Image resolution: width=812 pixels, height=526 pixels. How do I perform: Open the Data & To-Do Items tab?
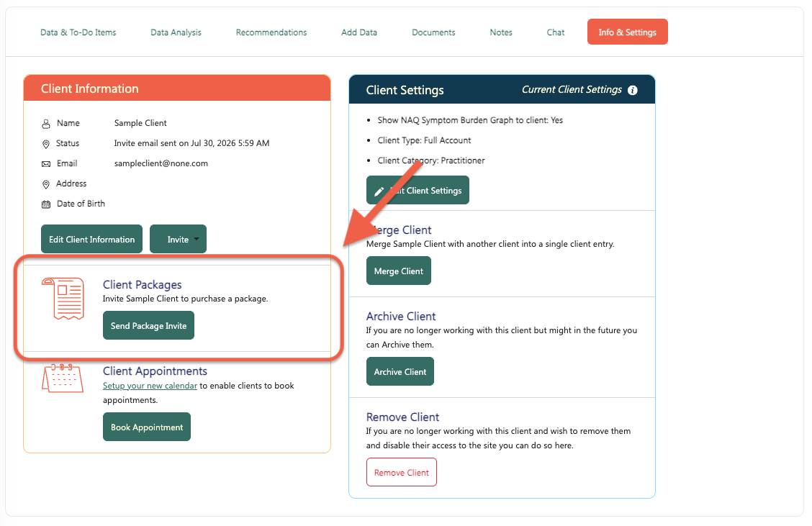tap(78, 32)
